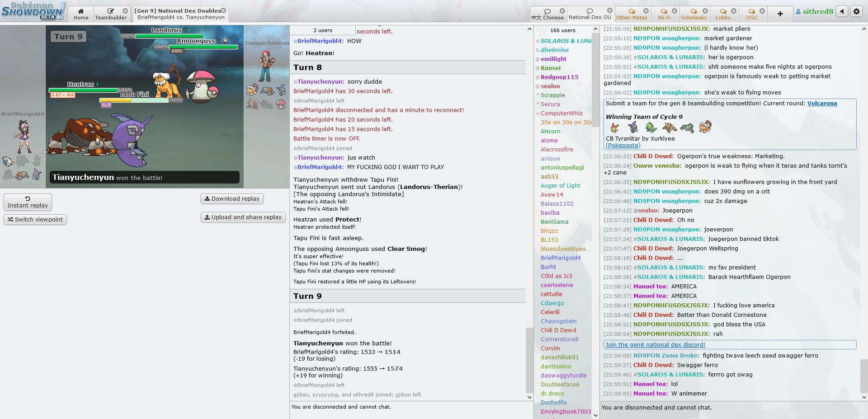Select Amoonguss battle sprite on the field

click(x=202, y=86)
